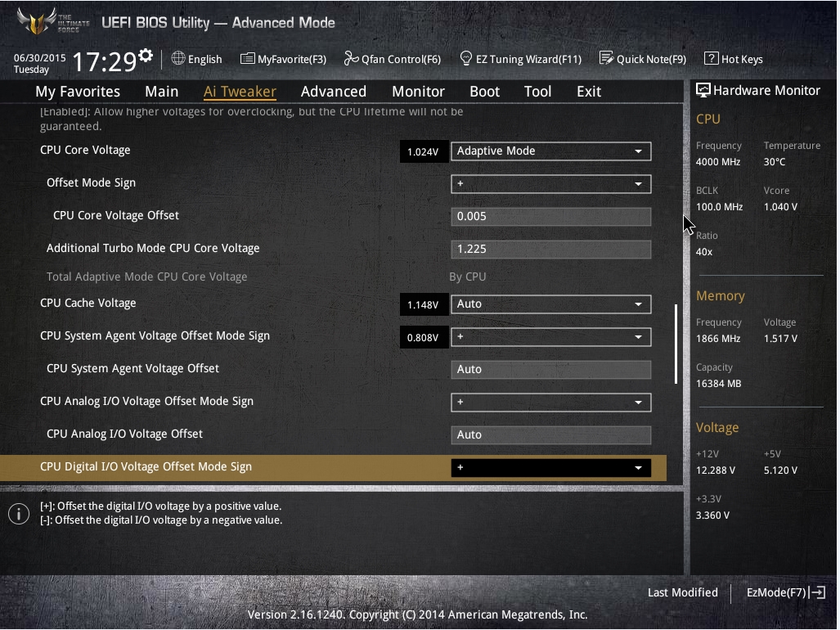Click the Hardware Monitor screen icon
The width and height of the screenshot is (840, 630).
click(703, 90)
